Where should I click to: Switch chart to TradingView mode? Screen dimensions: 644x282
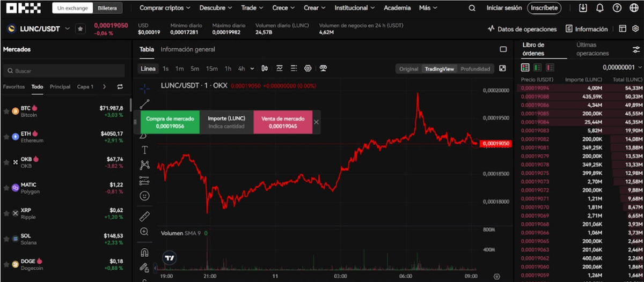point(440,69)
